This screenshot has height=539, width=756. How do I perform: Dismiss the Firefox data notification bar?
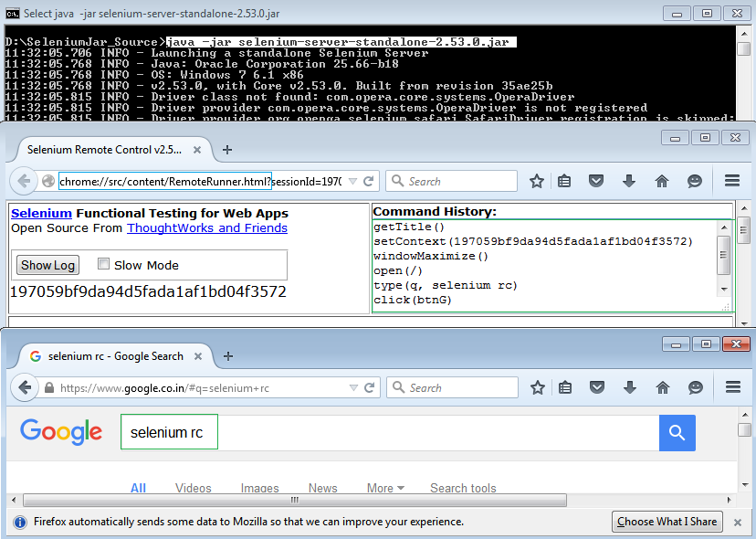pyautogui.click(x=737, y=523)
